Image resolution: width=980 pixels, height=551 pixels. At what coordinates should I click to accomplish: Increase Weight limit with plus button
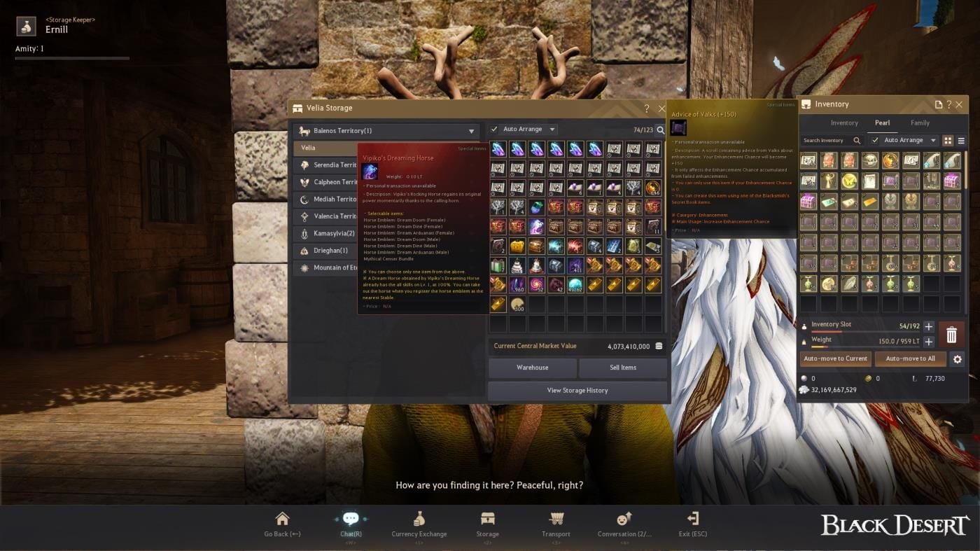928,342
